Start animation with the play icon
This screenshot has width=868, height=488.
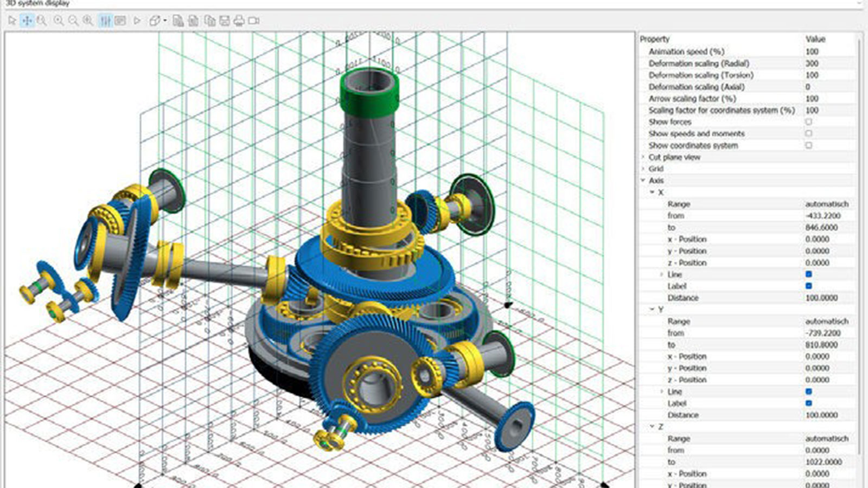click(x=137, y=21)
